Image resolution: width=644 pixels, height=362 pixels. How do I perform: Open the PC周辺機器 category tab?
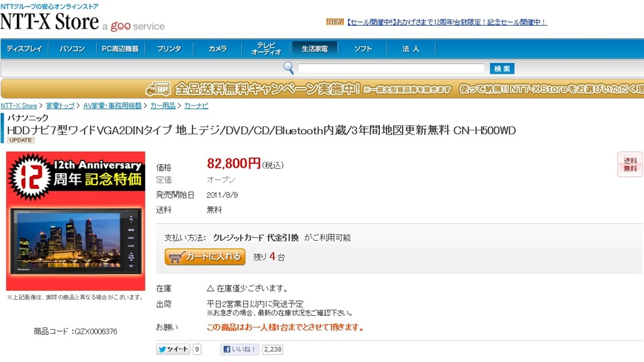[120, 48]
